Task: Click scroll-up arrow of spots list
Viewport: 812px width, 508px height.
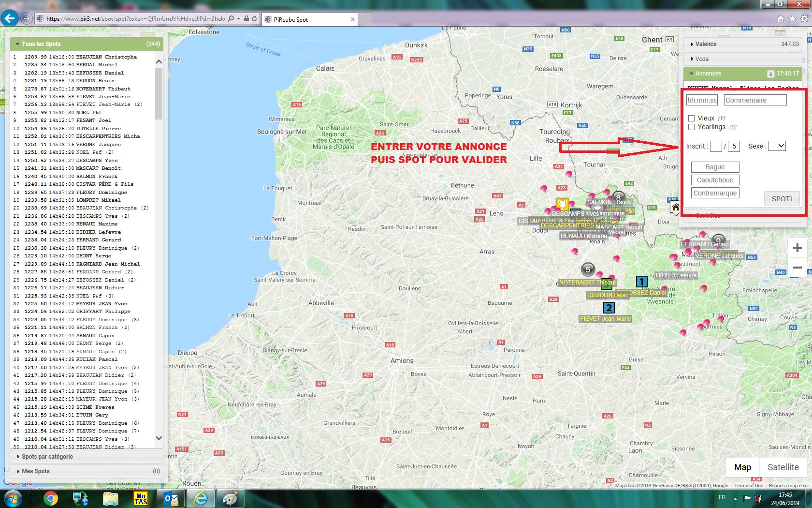Action: pyautogui.click(x=159, y=62)
